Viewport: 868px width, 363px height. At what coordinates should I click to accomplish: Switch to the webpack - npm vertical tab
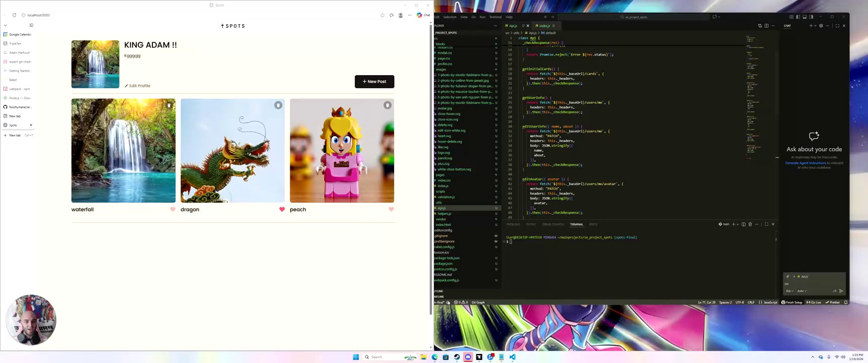18,89
